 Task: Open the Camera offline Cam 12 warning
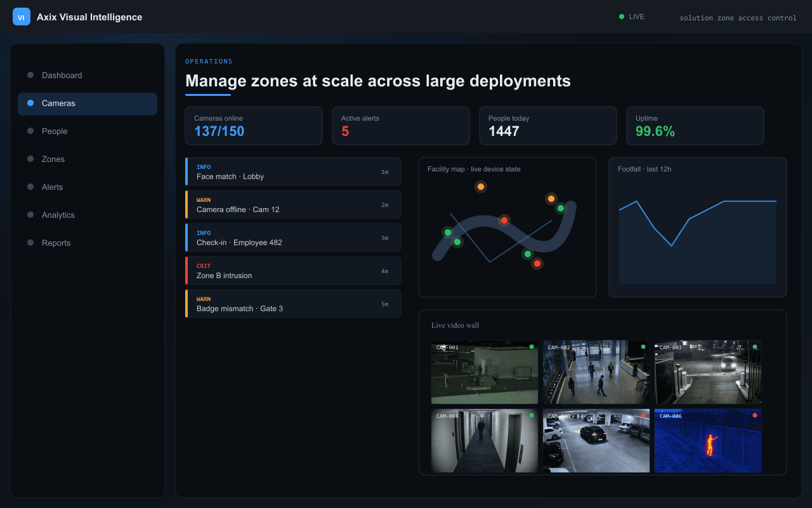coord(293,204)
